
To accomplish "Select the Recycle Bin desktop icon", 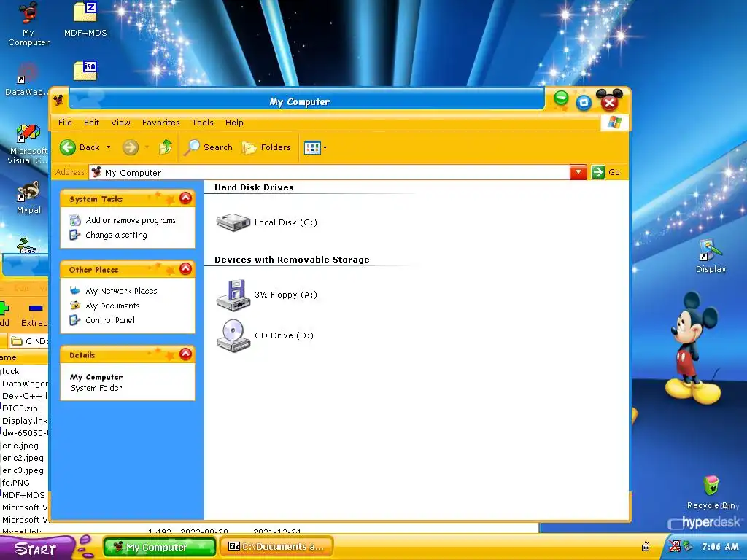I will coord(712,492).
